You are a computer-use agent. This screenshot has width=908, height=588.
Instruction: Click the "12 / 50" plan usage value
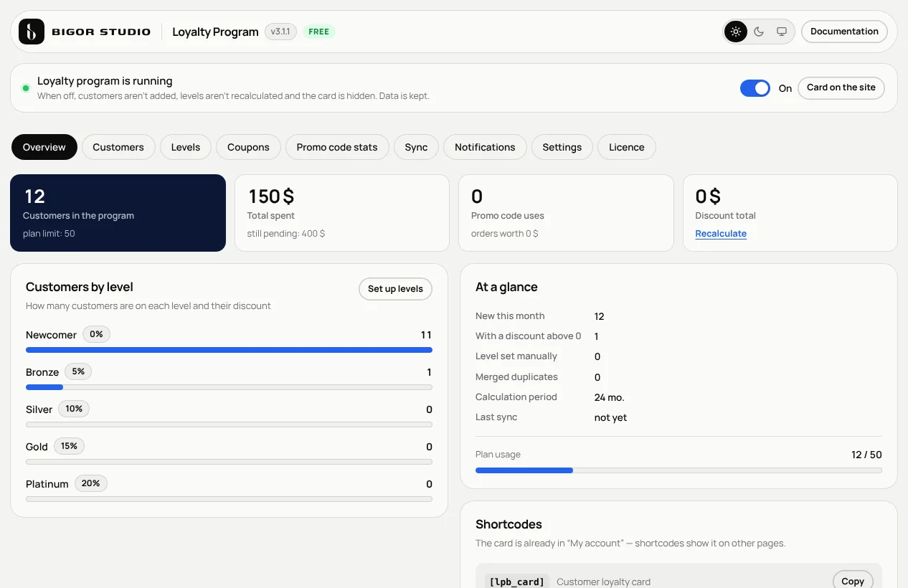(866, 455)
